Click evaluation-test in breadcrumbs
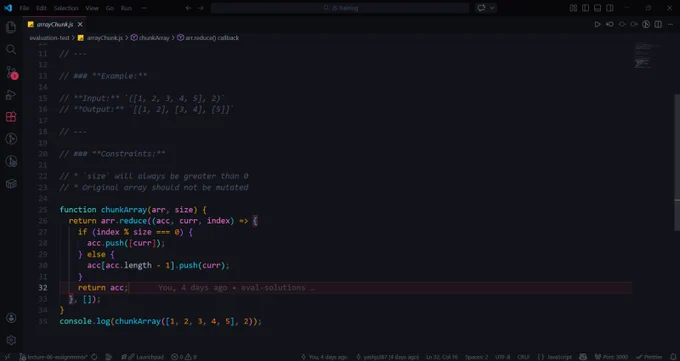Image resolution: width=680 pixels, height=361 pixels. coord(49,38)
